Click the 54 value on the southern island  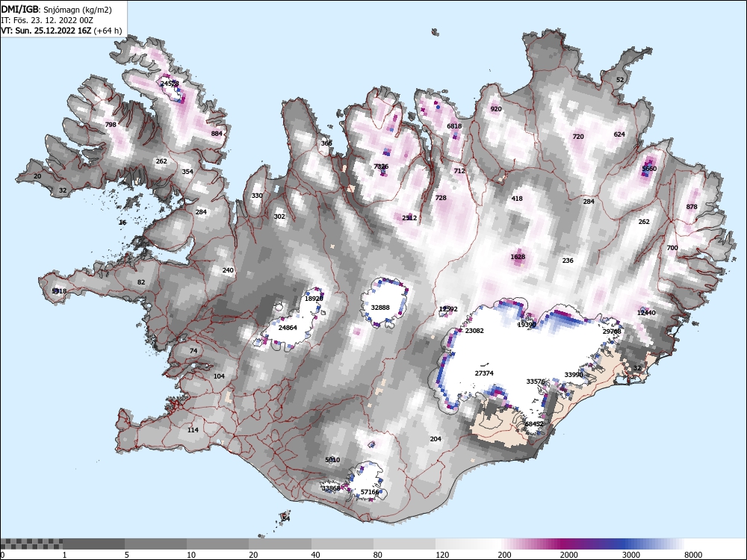point(286,519)
